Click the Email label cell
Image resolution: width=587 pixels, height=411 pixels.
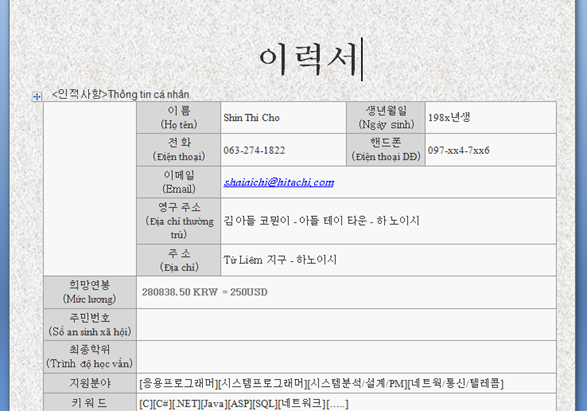click(x=179, y=182)
